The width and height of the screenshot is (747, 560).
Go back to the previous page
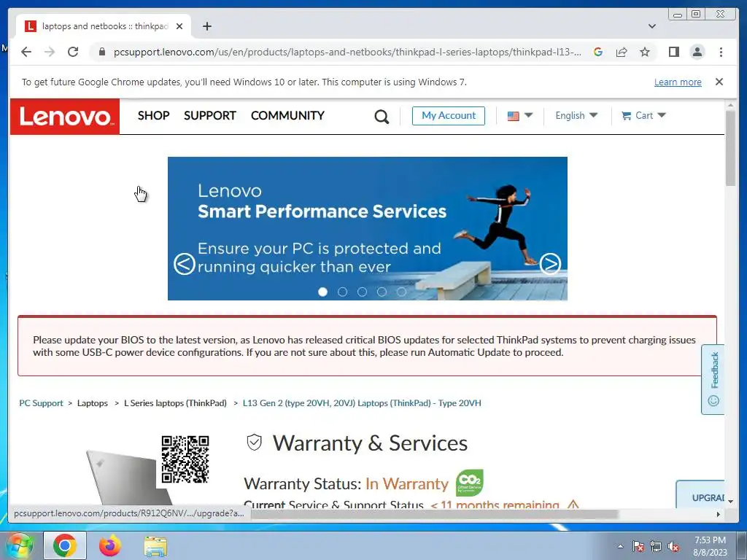click(x=26, y=52)
